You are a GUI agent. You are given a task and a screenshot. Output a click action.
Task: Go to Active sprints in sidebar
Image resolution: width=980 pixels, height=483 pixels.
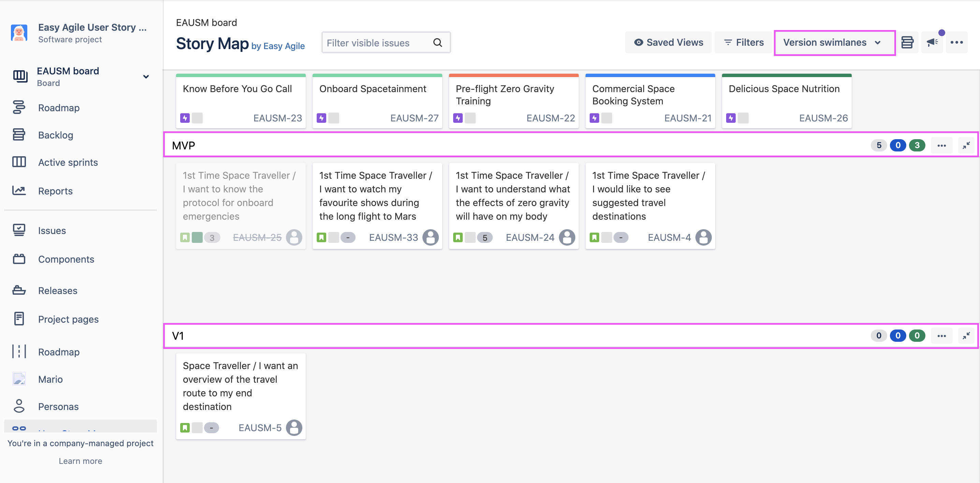(68, 162)
